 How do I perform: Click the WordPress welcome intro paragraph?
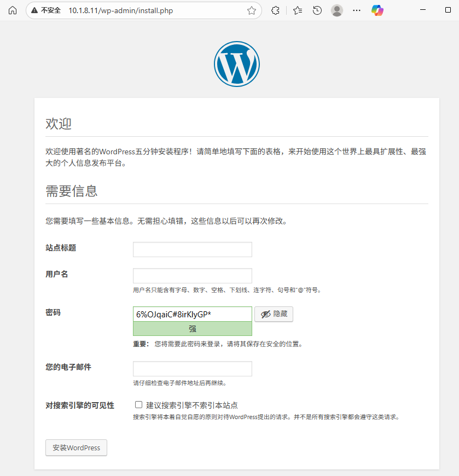coord(236,157)
